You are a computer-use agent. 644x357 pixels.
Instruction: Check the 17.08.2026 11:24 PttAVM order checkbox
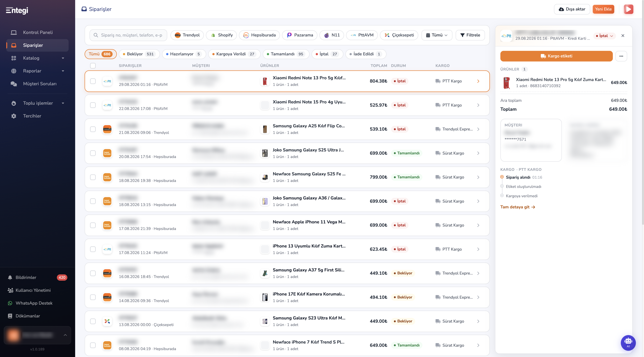(x=93, y=249)
